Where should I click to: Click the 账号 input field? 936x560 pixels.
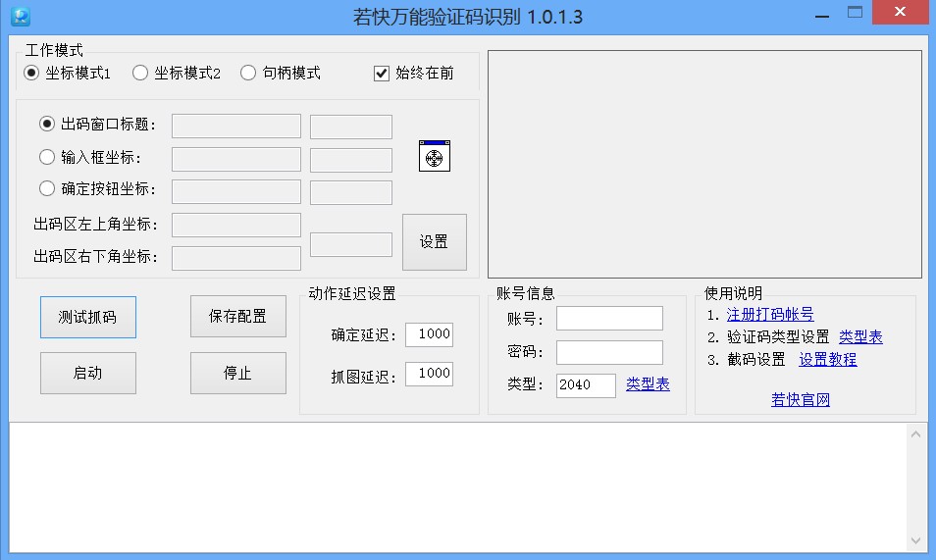(x=609, y=318)
